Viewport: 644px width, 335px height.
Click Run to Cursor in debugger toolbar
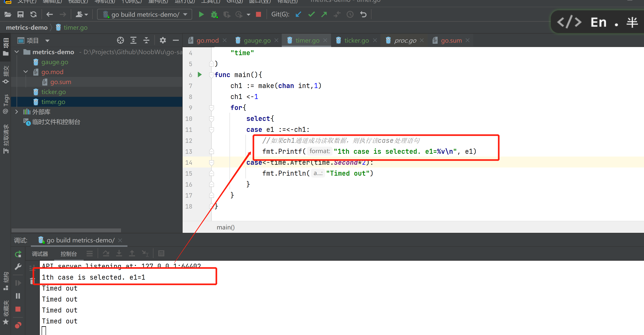(x=145, y=254)
